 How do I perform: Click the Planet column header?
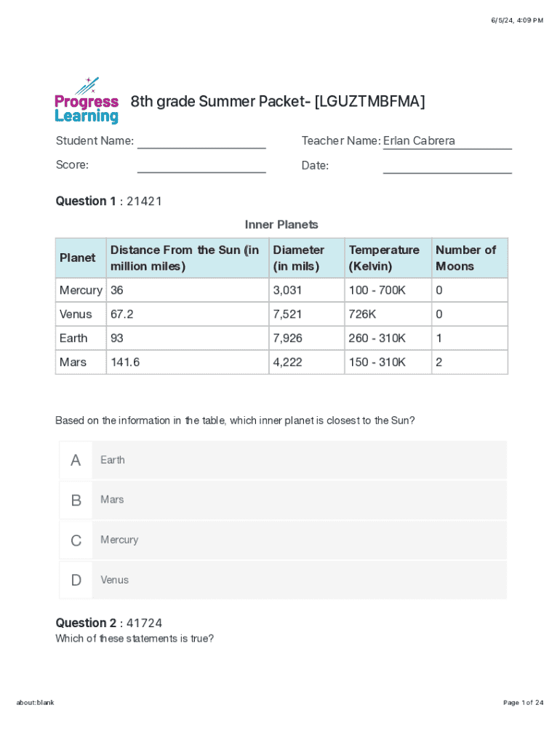78,258
